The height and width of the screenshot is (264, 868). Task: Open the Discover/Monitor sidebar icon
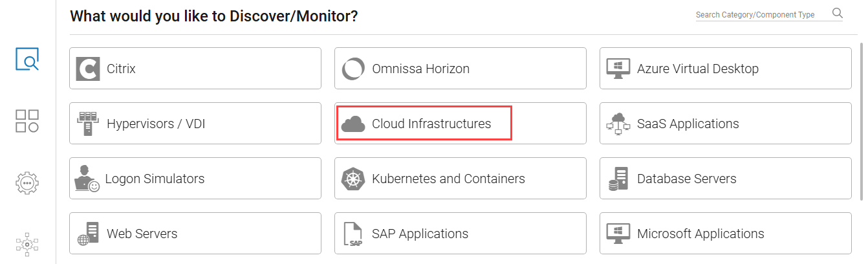point(27,59)
